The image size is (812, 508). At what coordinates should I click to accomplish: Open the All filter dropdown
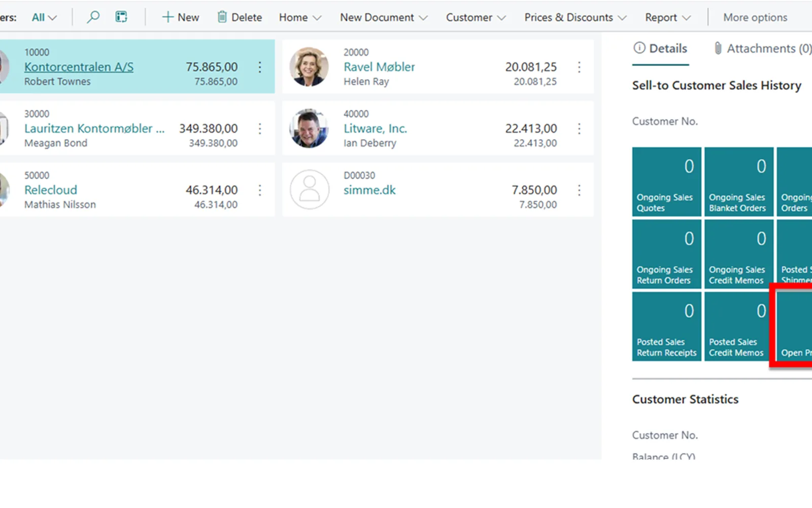coord(44,17)
